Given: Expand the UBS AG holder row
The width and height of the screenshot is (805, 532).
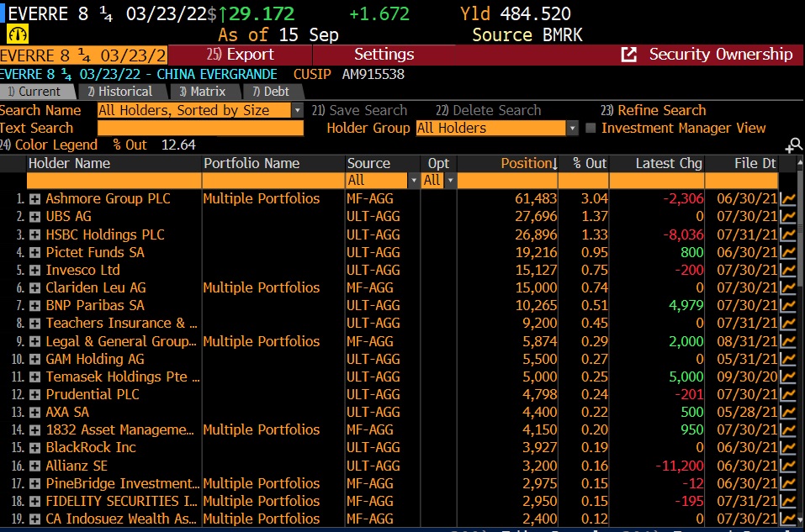Looking at the screenshot, I should (x=34, y=217).
